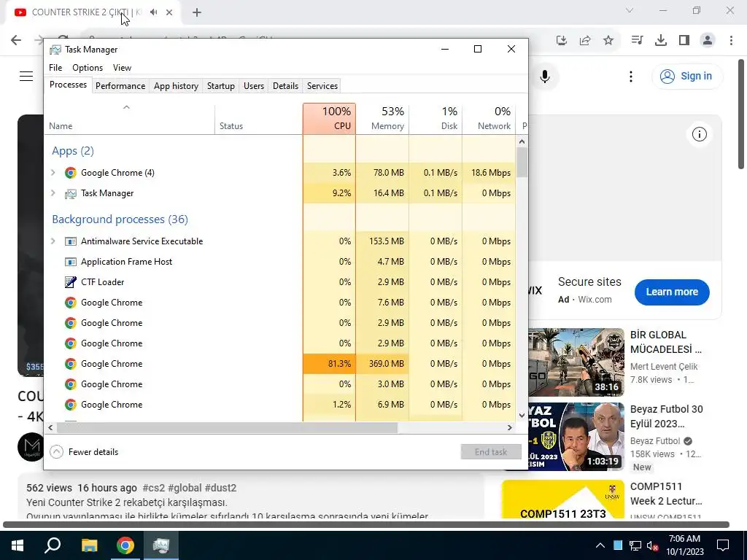This screenshot has width=747, height=560.
Task: Open View menu in Task Manager
Action: click(x=122, y=68)
